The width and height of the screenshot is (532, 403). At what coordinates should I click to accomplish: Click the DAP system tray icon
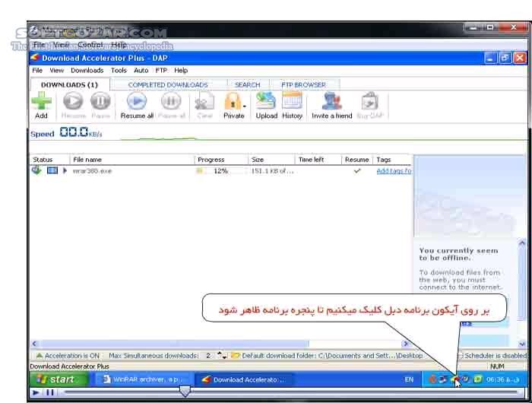tap(454, 379)
